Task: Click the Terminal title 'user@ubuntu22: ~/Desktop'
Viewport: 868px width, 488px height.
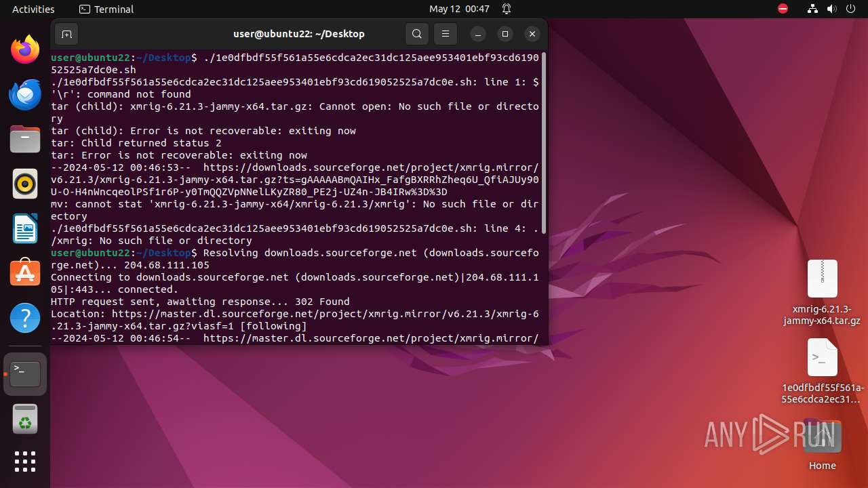Action: coord(299,34)
